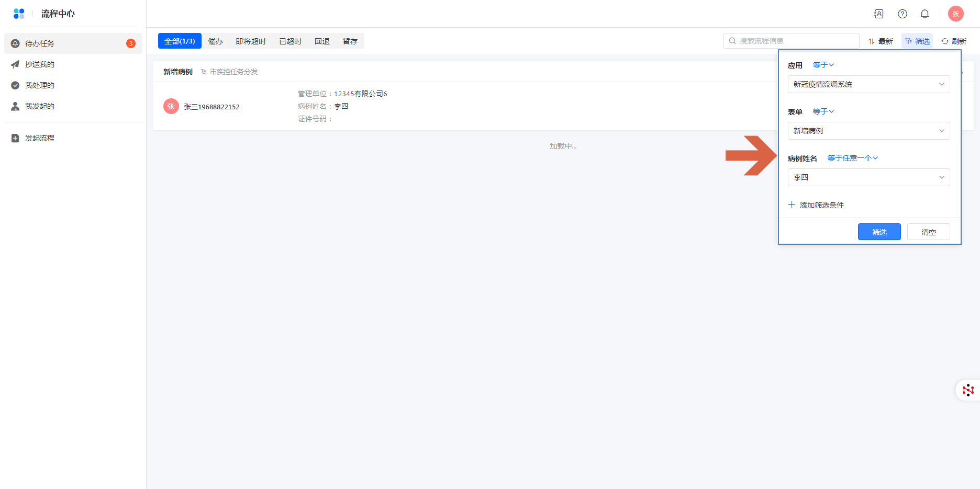The height and width of the screenshot is (489, 980).
Task: Click the blue 筛选 apply button
Action: tap(879, 232)
